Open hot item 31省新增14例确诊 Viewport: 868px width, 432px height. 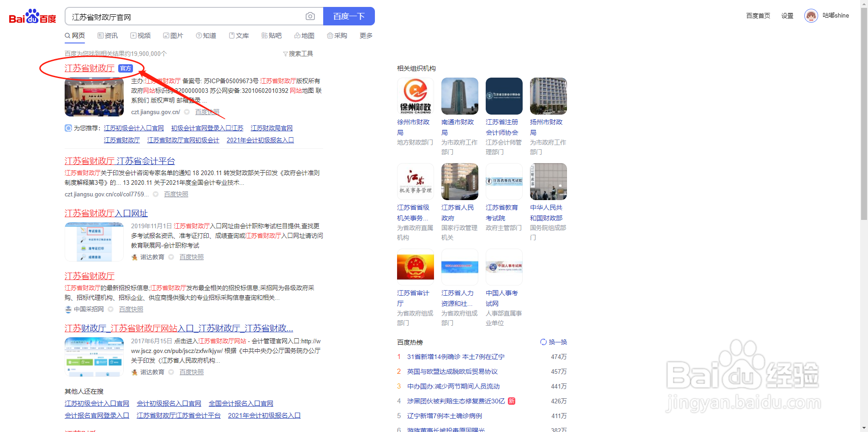pos(456,357)
